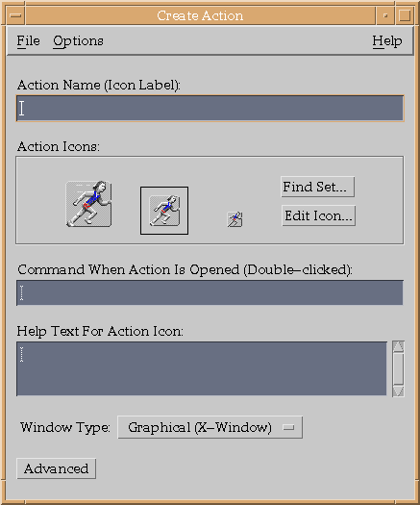Viewport: 420px width, 505px height.
Task: Select the large running-man action icon
Action: click(x=88, y=204)
